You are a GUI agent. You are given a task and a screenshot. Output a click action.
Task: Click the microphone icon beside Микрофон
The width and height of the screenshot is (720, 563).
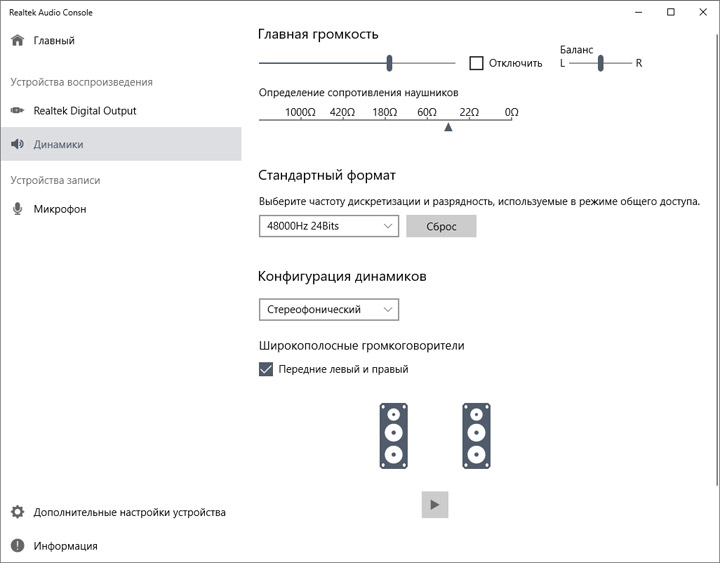pyautogui.click(x=17, y=209)
